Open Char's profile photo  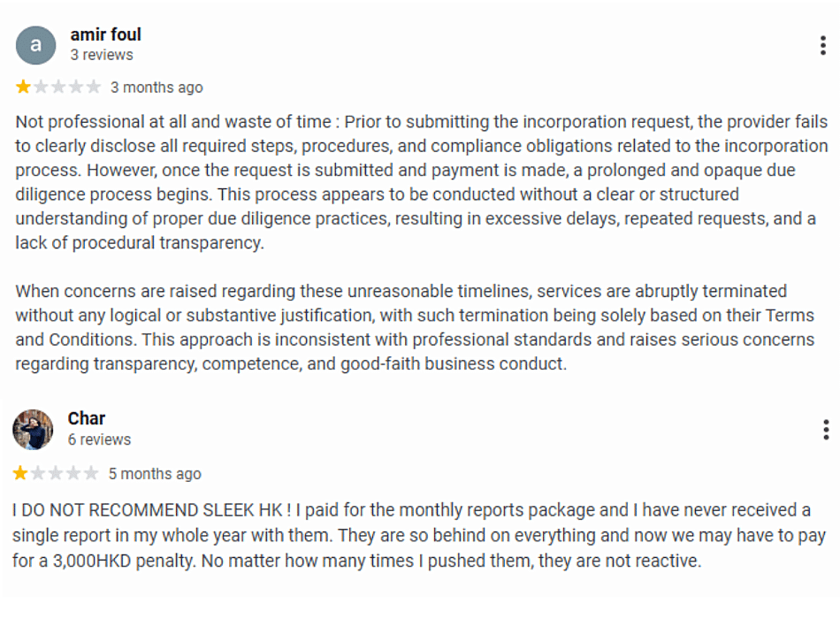point(33,430)
